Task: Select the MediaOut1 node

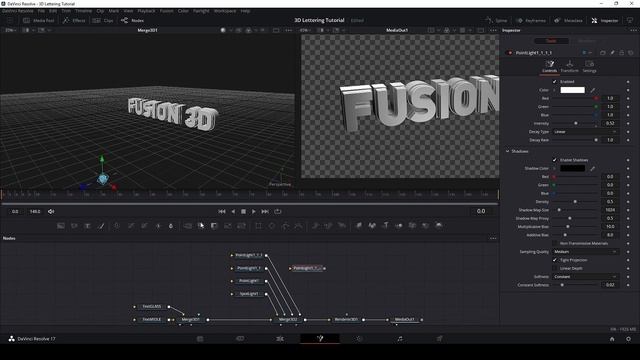Action: tap(404, 320)
